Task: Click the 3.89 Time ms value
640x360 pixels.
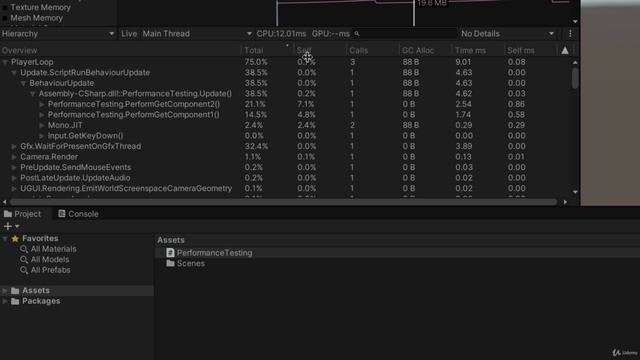Action: pyautogui.click(x=464, y=147)
